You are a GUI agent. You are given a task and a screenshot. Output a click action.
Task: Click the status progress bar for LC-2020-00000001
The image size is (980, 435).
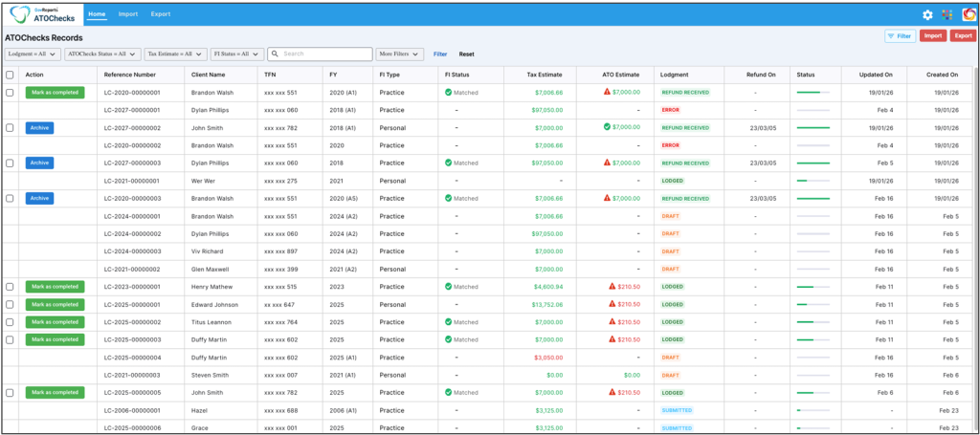click(813, 93)
